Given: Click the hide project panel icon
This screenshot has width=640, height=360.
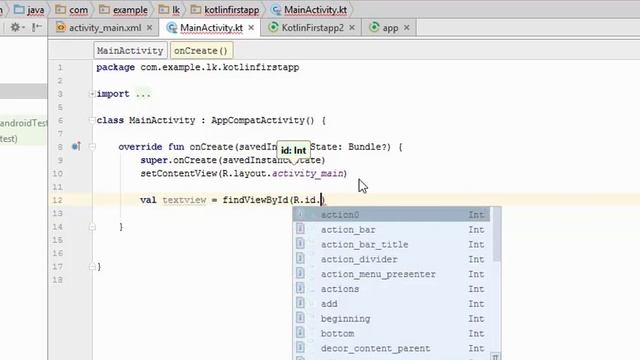Looking at the screenshot, I should click(37, 27).
